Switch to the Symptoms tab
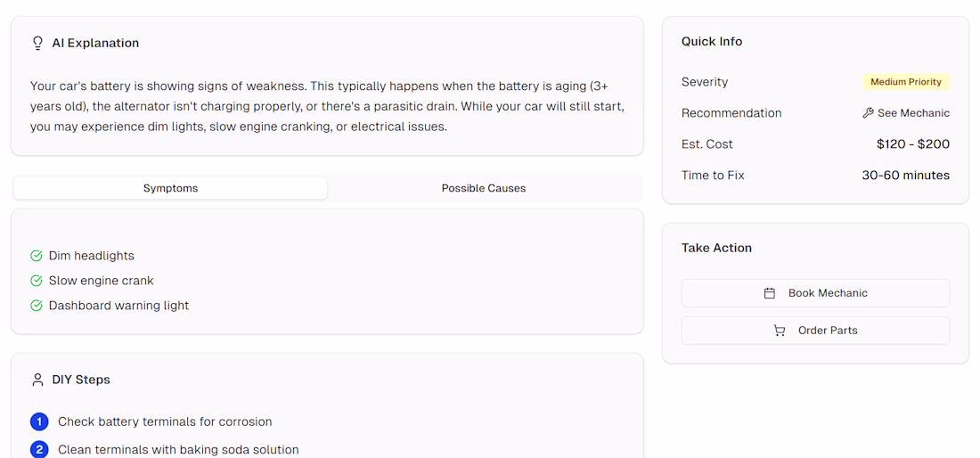 click(x=170, y=188)
